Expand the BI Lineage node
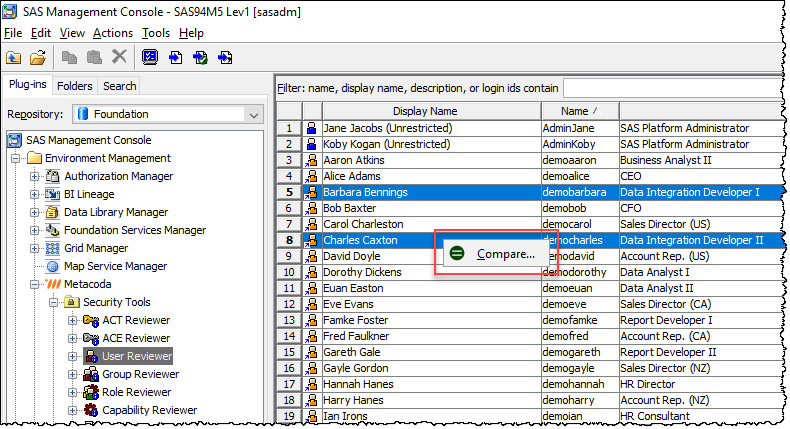Viewport: 790px width, 429px height. click(x=34, y=194)
